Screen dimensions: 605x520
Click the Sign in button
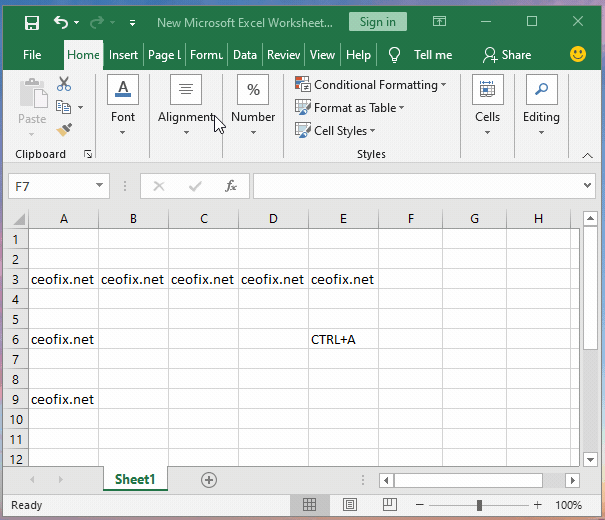[378, 22]
